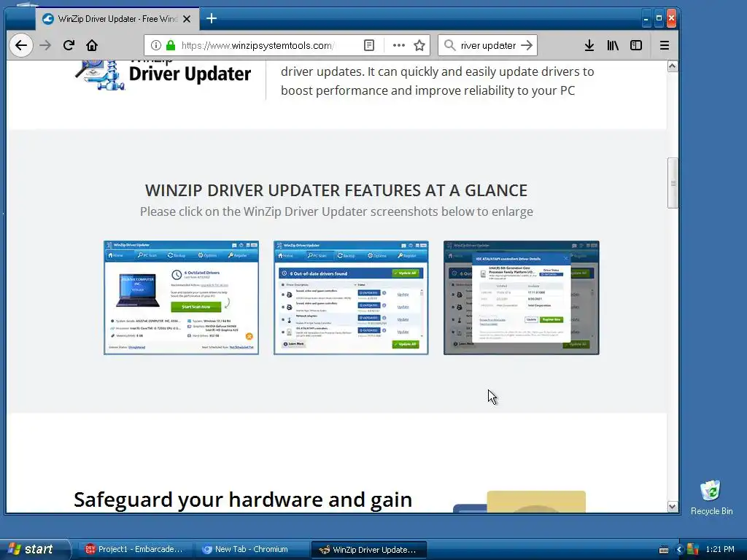Switch to Project1 - Embarcadero taskbar item
This screenshot has height=560, width=747.
tap(133, 549)
